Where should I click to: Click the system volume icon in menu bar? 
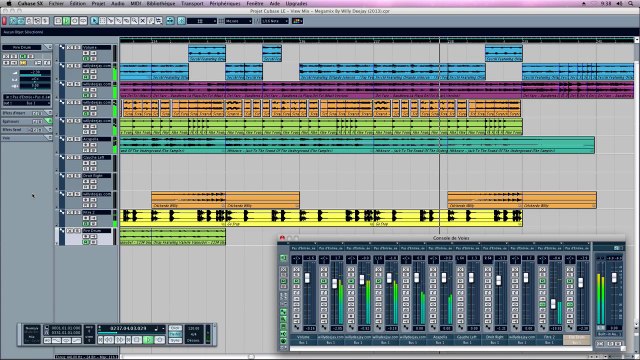620,3
